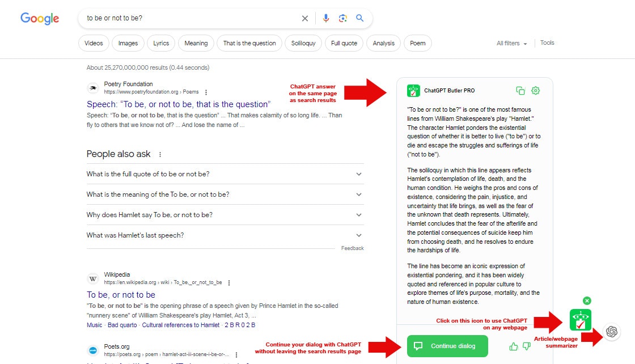Close the floating Butler robot icon
635x364 pixels.
(587, 300)
